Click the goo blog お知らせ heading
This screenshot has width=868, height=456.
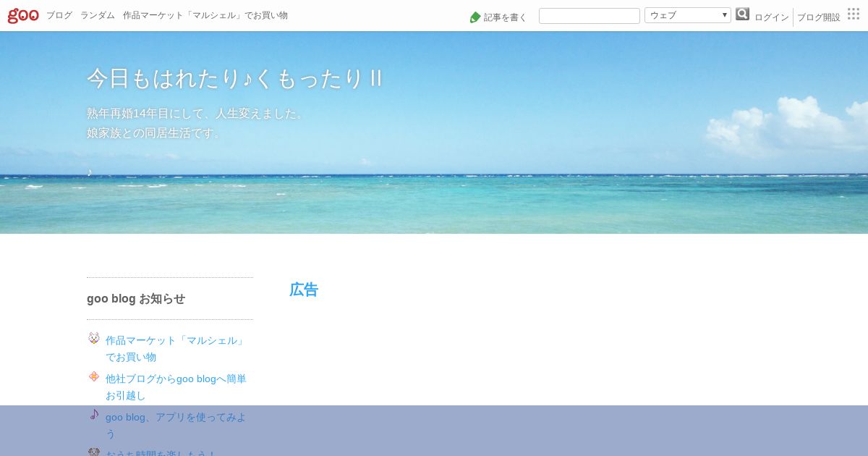136,298
